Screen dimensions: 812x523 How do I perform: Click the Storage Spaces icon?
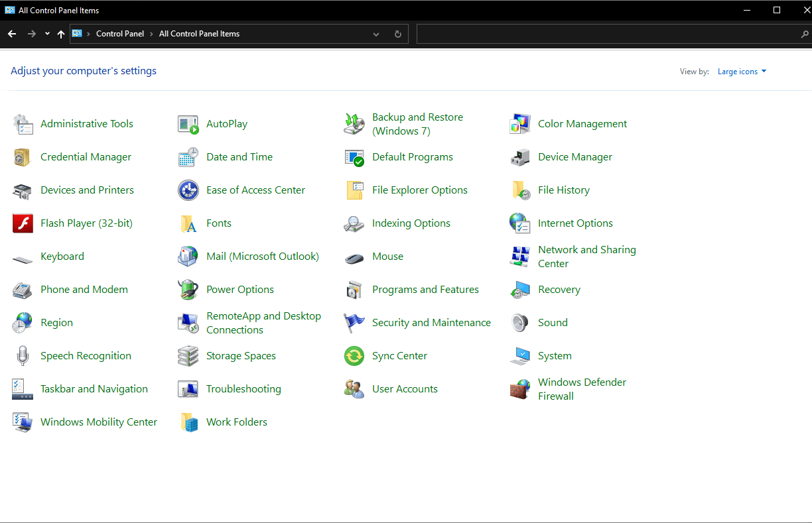click(x=188, y=356)
